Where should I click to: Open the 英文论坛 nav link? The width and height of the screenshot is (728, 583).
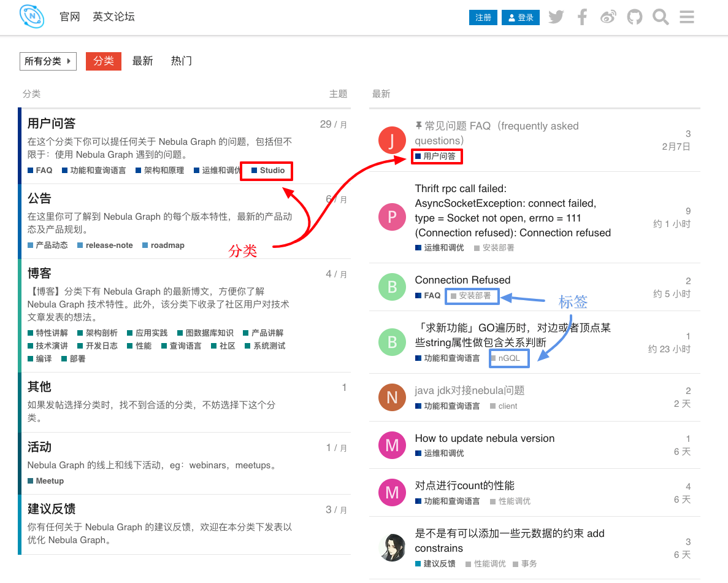click(113, 17)
